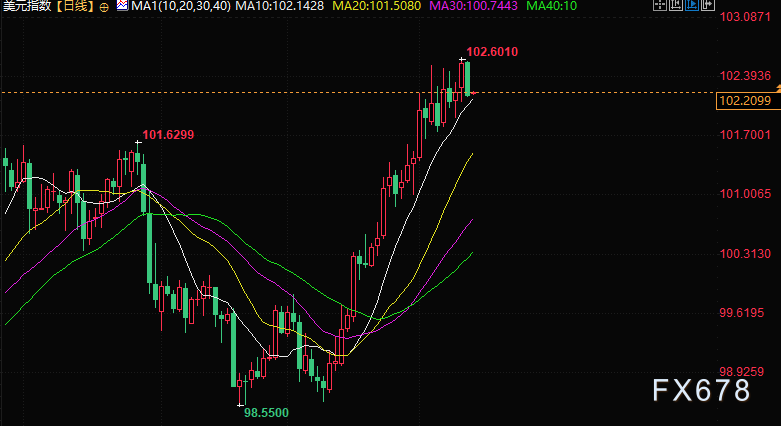Click the 98.5500 low price marker
Image resolution: width=781 pixels, height=426 pixels.
coord(266,413)
